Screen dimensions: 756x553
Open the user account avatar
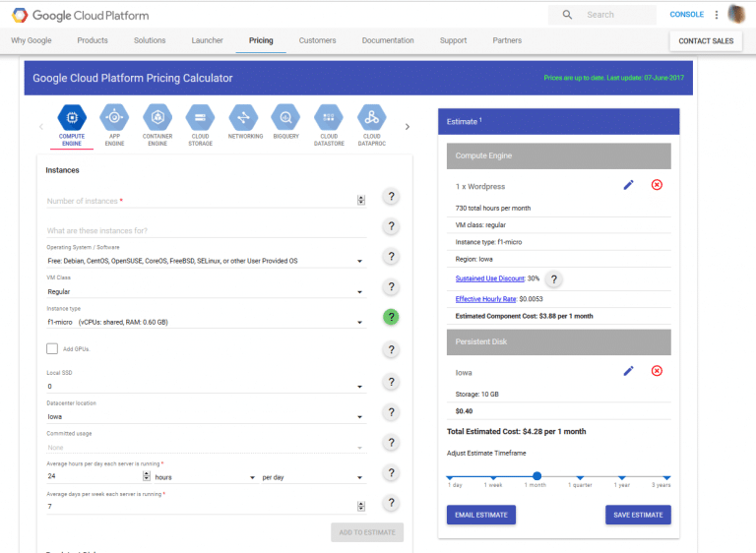[736, 15]
